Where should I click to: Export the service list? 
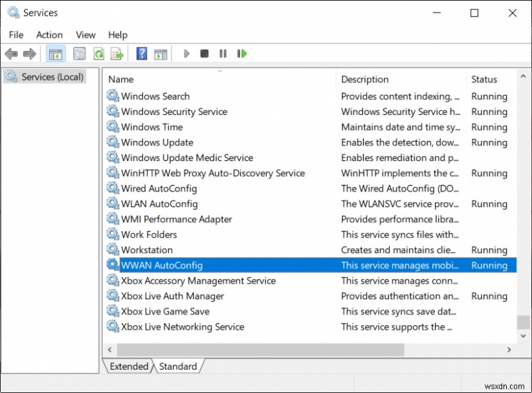(116, 53)
